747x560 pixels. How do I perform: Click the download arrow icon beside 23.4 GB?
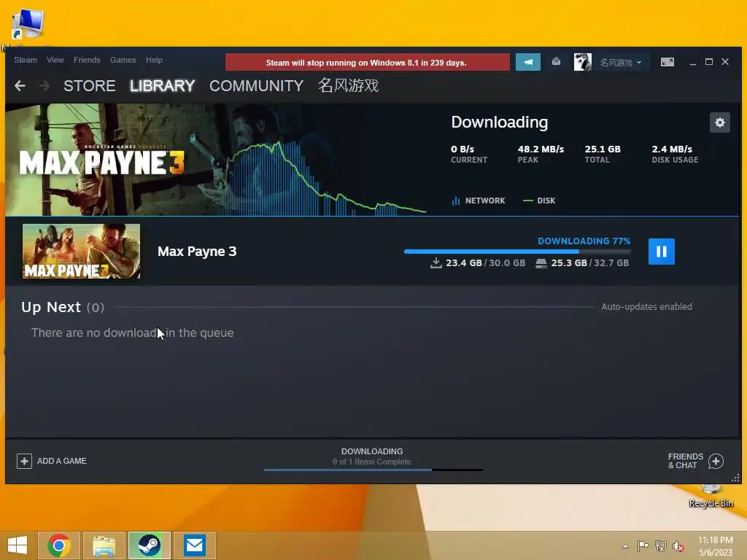tap(436, 262)
